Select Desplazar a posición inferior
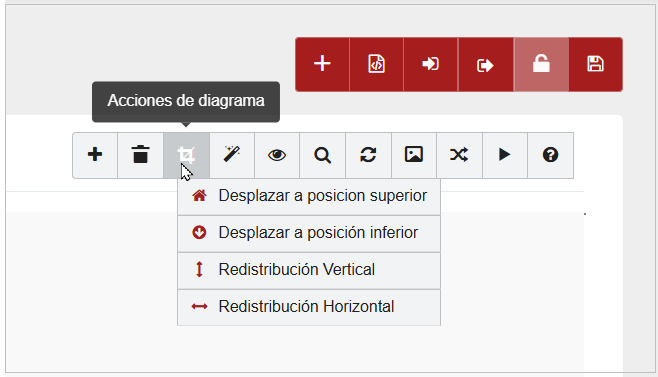 click(x=309, y=233)
